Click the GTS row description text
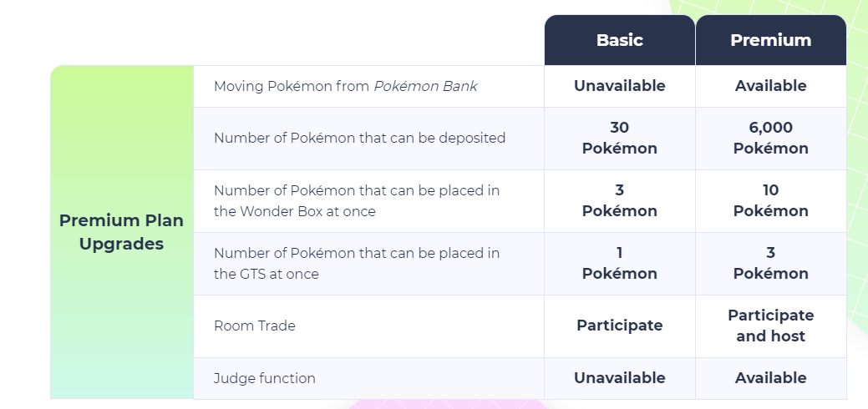Screen dimensions: 868x409 pyautogui.click(x=357, y=263)
